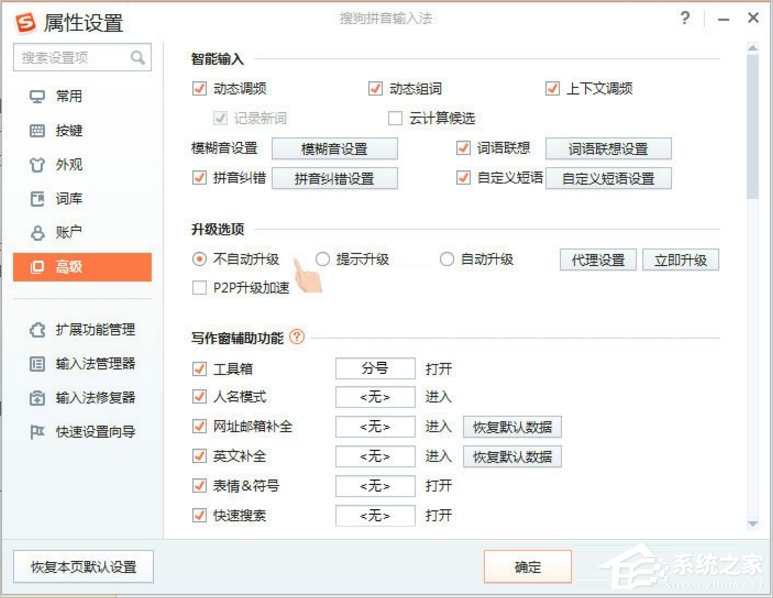The image size is (773, 598).
Task: Open the 词库 settings tab
Action: pos(82,199)
